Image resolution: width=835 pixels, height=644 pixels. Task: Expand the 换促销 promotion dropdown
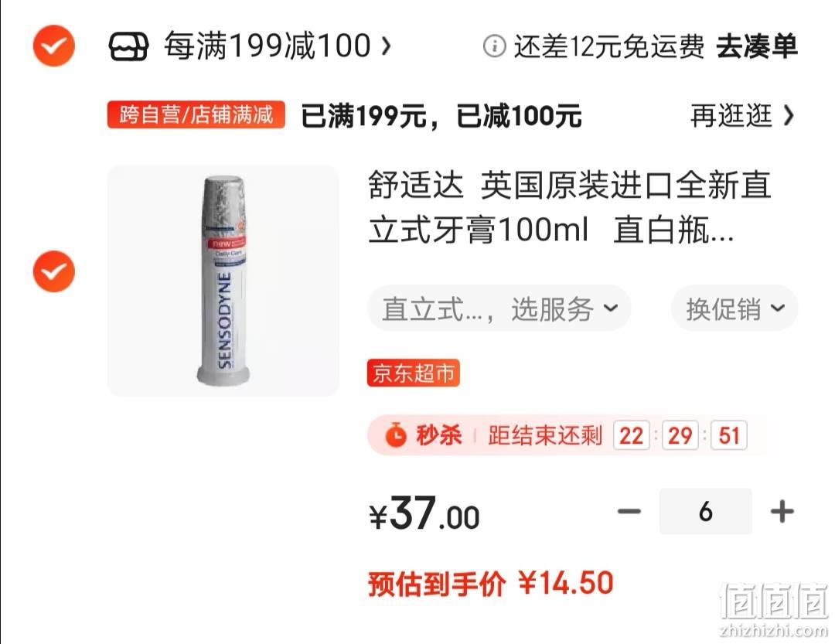[734, 308]
